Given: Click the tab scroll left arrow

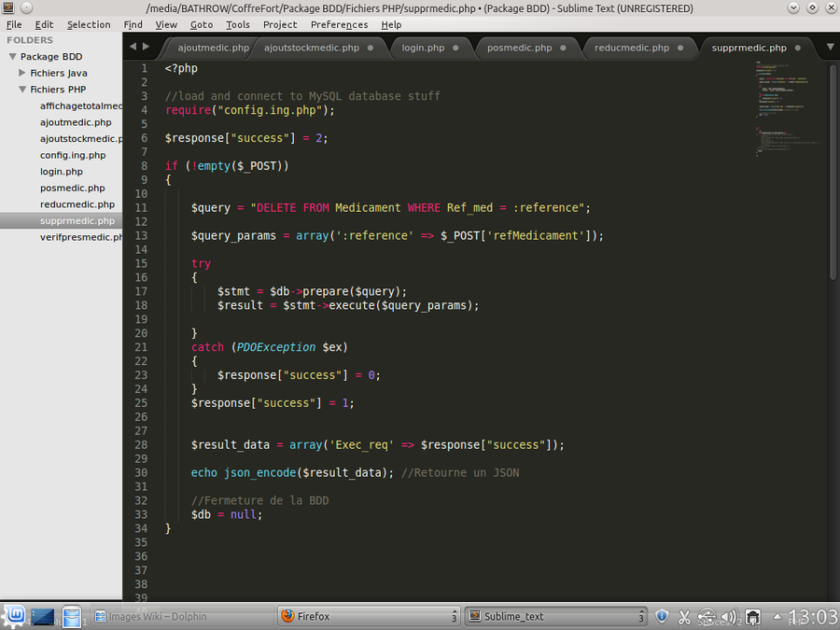Looking at the screenshot, I should pos(133,46).
